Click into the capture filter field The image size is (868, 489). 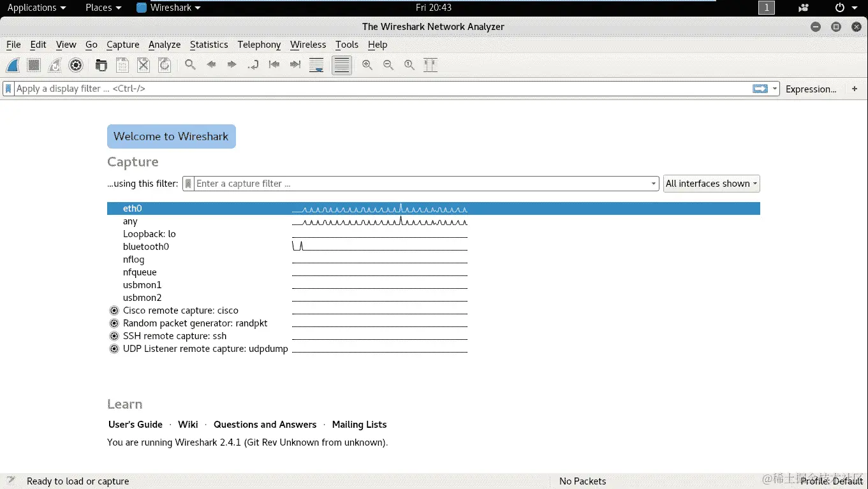[x=422, y=184]
